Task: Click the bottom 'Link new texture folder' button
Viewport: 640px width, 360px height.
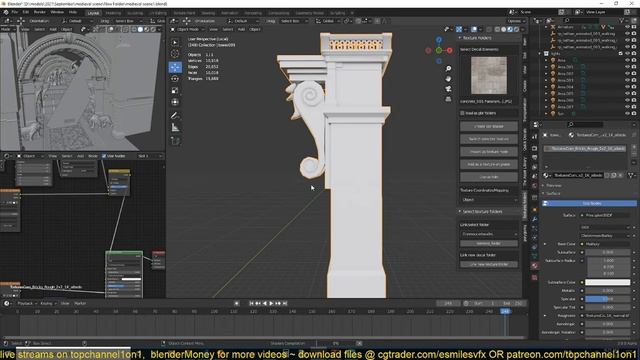Action: (489, 264)
